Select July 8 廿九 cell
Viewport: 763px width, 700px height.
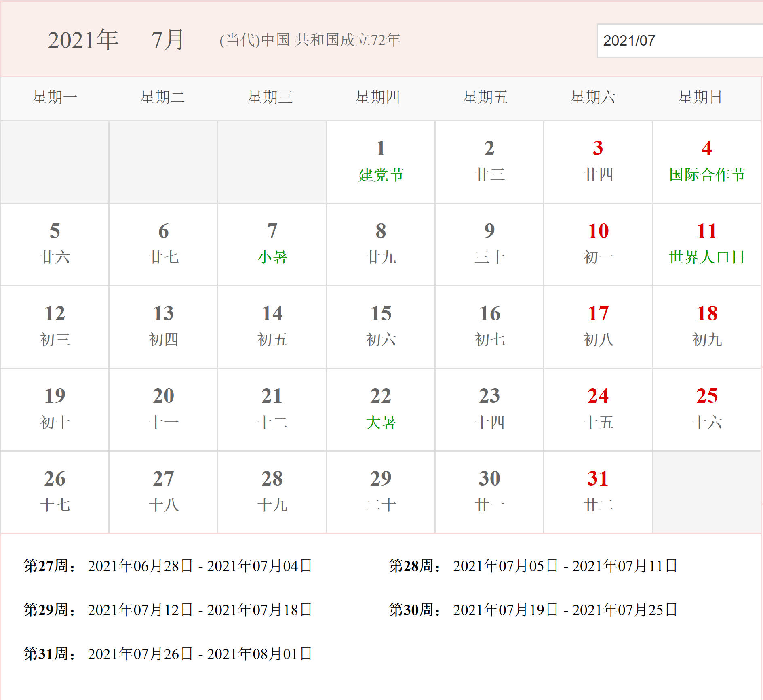[x=381, y=245]
